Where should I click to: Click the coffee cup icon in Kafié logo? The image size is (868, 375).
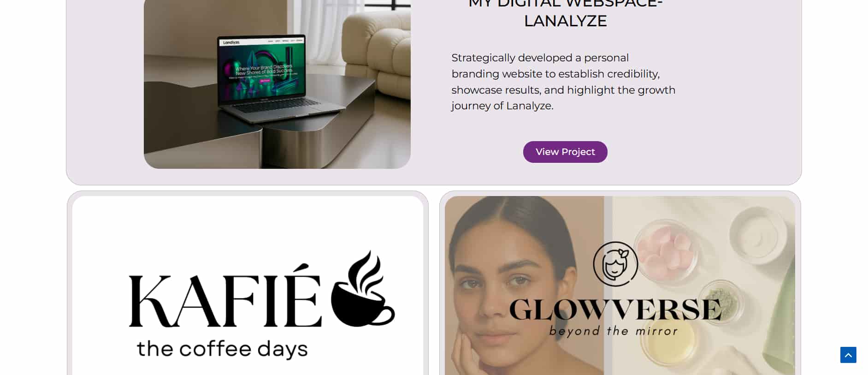click(363, 289)
